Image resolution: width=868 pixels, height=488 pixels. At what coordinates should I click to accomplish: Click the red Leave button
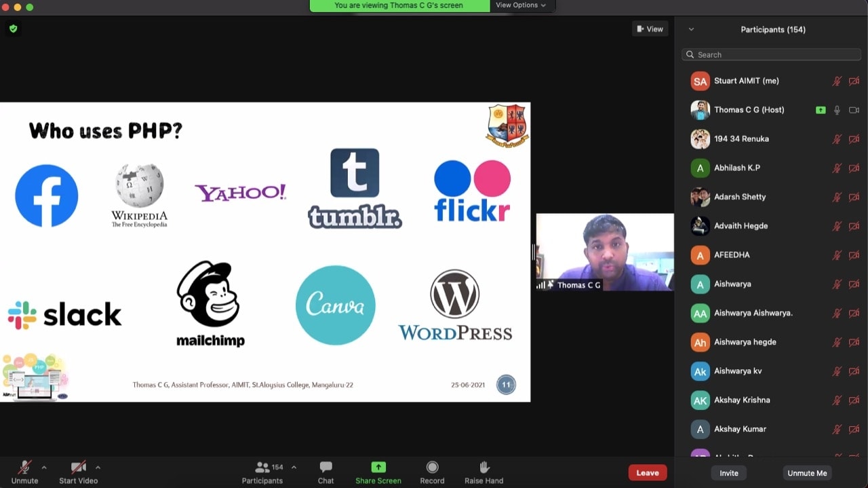(x=648, y=472)
